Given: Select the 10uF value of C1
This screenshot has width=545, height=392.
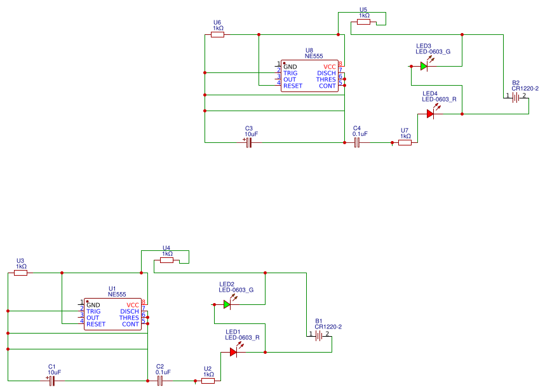Looking at the screenshot, I should click(55, 372).
